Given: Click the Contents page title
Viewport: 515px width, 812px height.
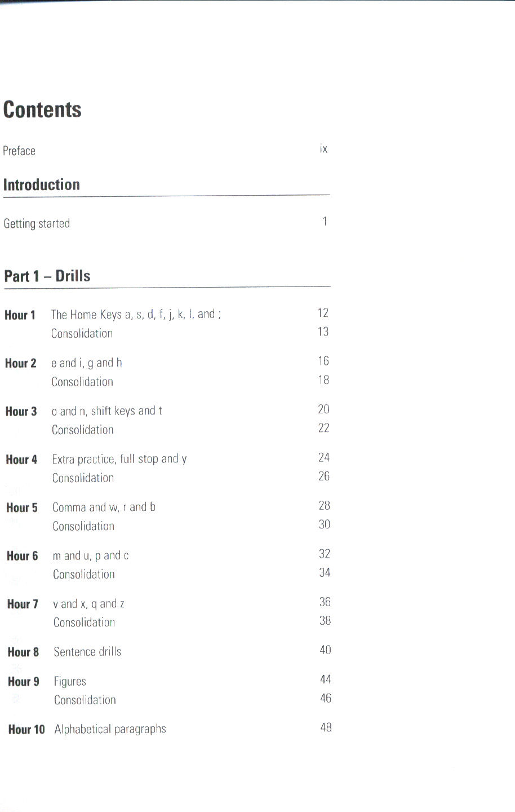Looking at the screenshot, I should click(x=42, y=110).
